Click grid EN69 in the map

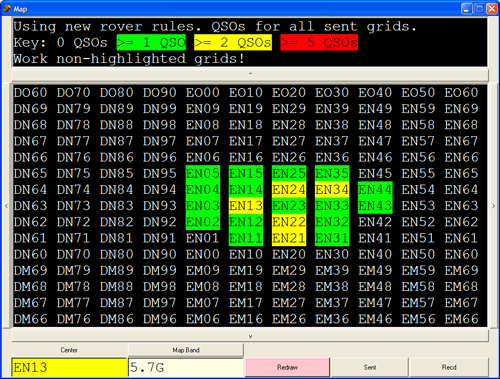pos(461,109)
